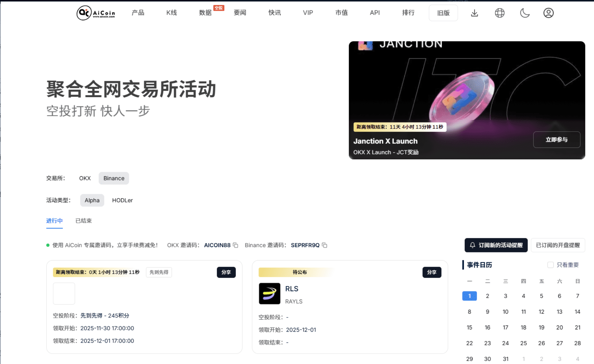This screenshot has height=364, width=594.
Task: Open the 数据 menu
Action: [x=205, y=13]
